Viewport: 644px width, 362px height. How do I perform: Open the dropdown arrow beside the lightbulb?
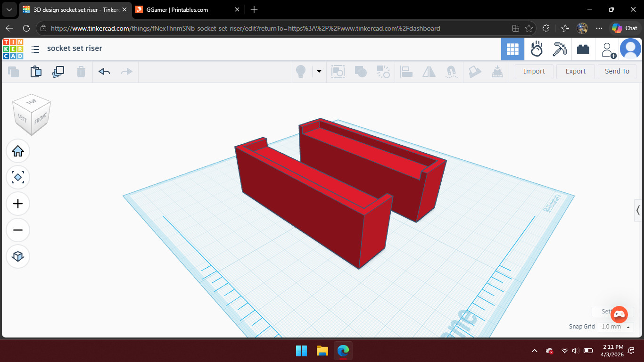(320, 72)
